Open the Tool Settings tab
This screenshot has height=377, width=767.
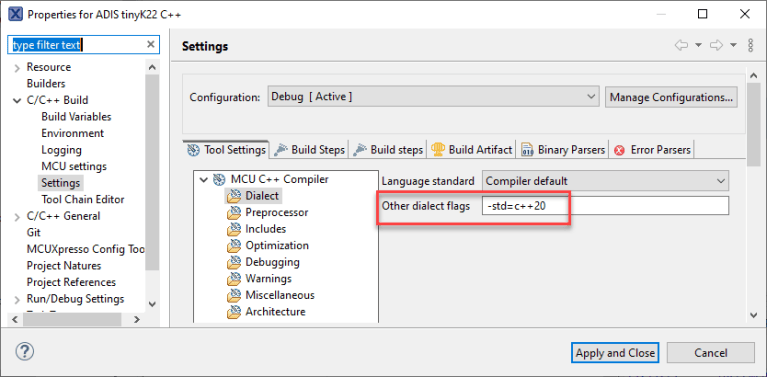pyautogui.click(x=226, y=150)
